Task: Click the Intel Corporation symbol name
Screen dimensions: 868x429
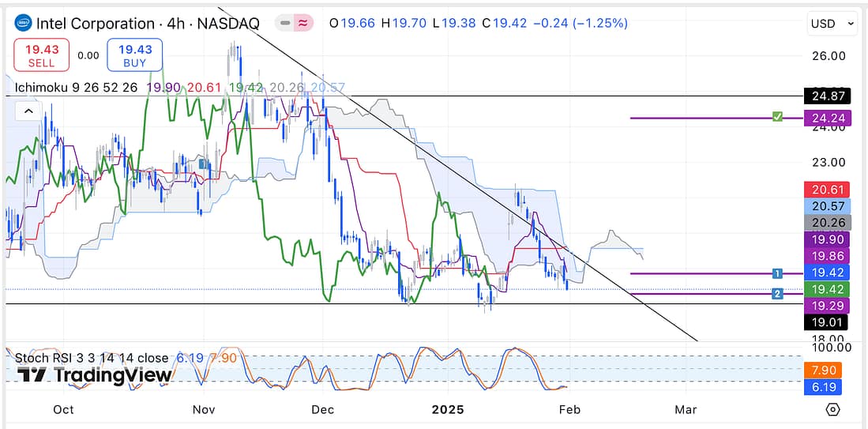Action: pos(96,24)
